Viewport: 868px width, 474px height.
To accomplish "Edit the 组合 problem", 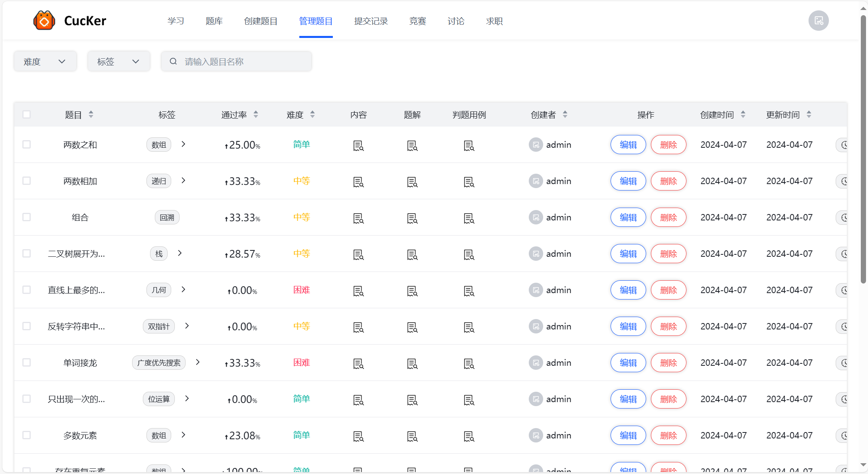I will [x=628, y=217].
